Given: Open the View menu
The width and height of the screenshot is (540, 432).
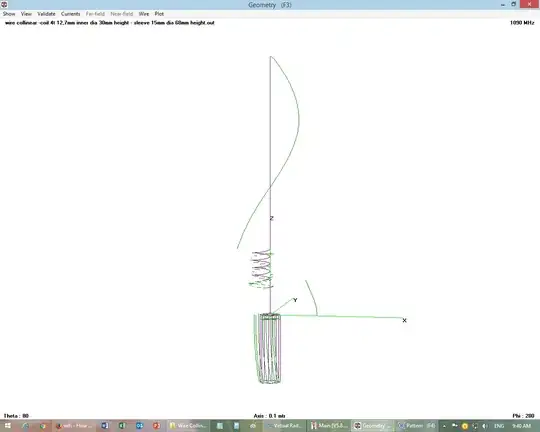Looking at the screenshot, I should (26, 14).
